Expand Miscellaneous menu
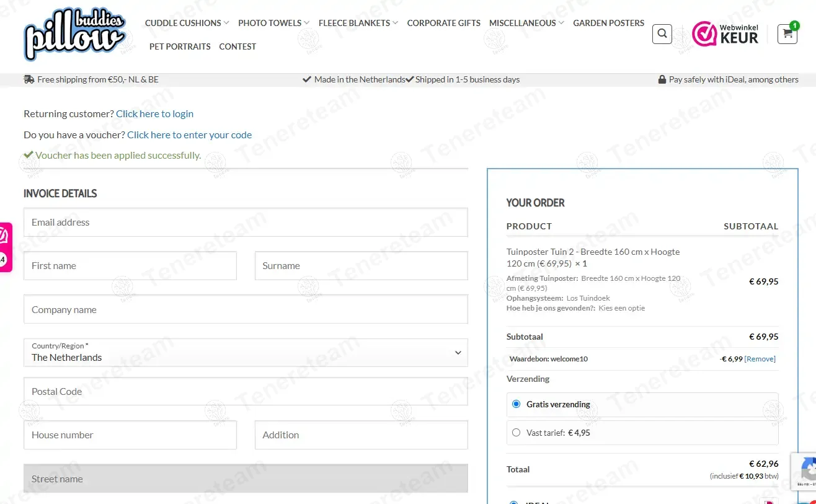 526,23
